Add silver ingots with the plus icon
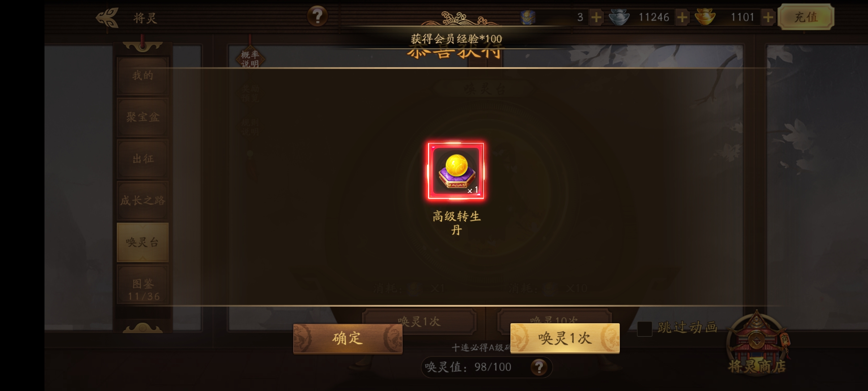Viewport: 868px width, 391px height. click(682, 17)
